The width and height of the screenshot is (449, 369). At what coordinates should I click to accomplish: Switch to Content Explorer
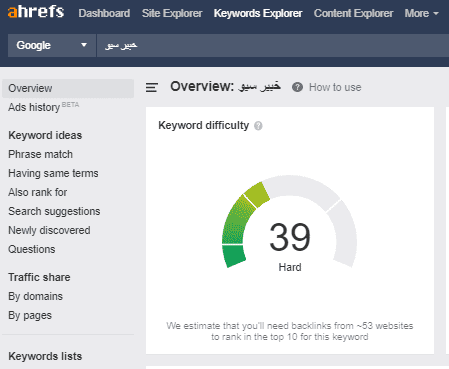353,13
